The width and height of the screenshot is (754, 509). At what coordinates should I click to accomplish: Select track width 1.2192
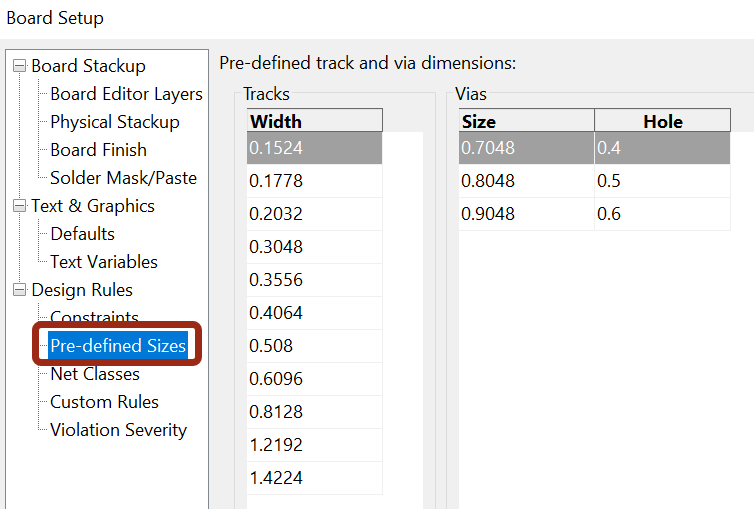[314, 445]
